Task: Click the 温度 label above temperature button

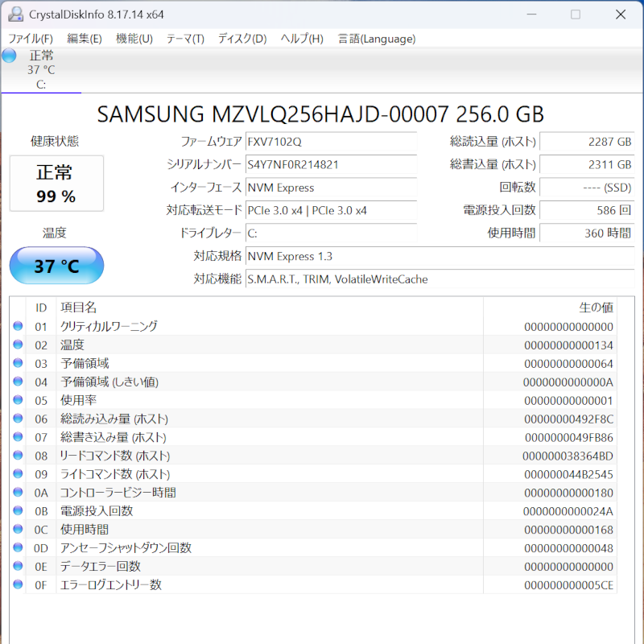Action: [54, 233]
